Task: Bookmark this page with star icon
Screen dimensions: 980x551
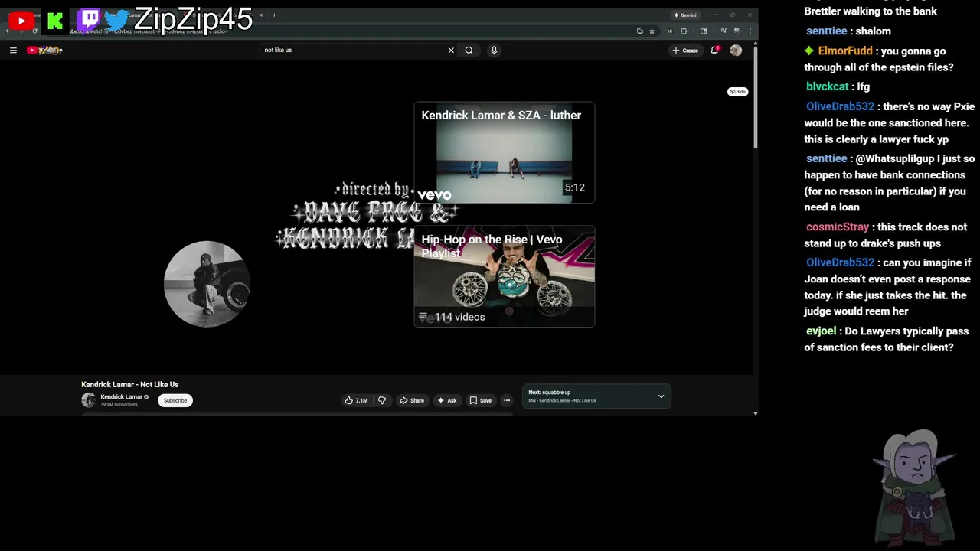Action: [x=652, y=31]
